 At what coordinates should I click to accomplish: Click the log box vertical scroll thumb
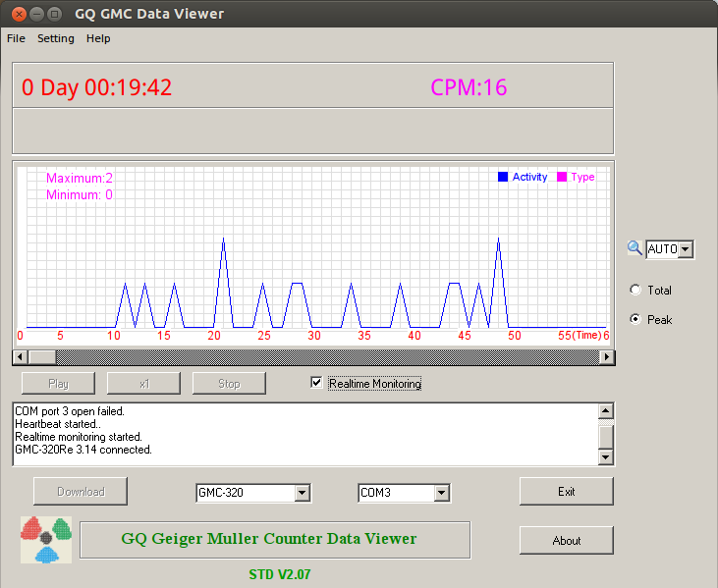click(x=606, y=437)
